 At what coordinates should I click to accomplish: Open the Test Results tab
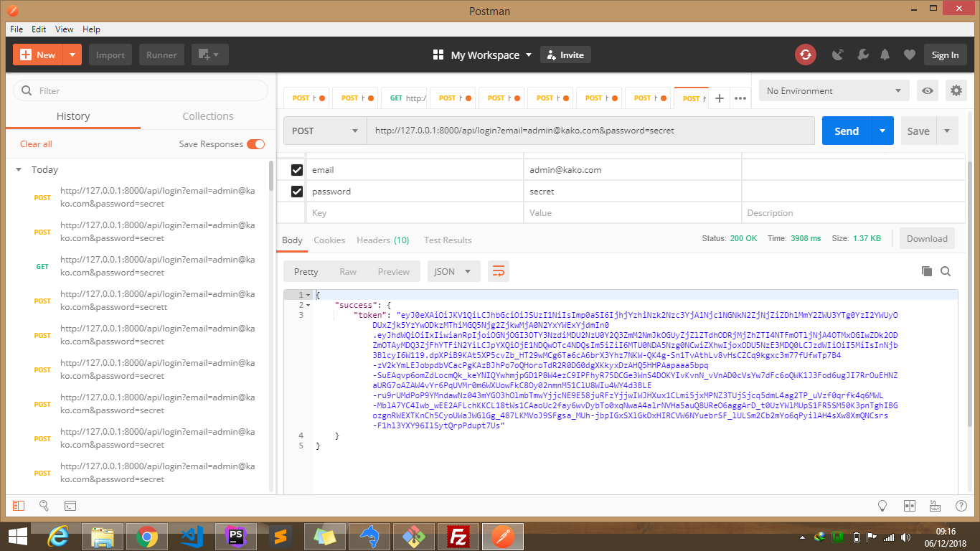click(x=448, y=240)
